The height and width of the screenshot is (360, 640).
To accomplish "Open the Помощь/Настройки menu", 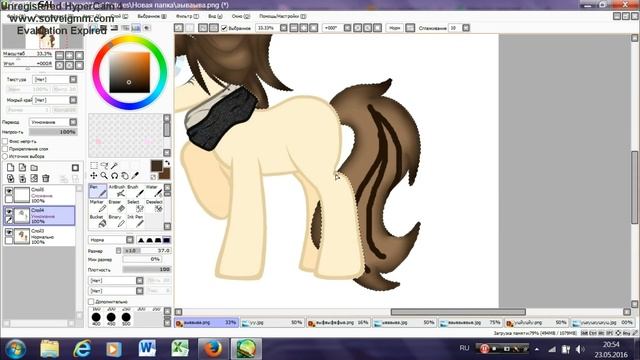I will pos(282,16).
